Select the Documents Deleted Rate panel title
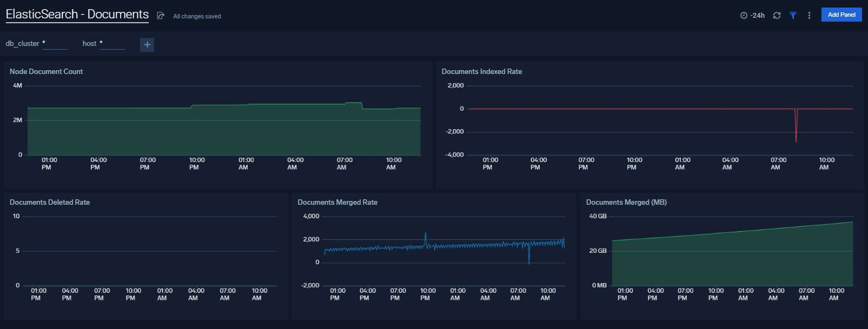The image size is (868, 329). pos(50,202)
